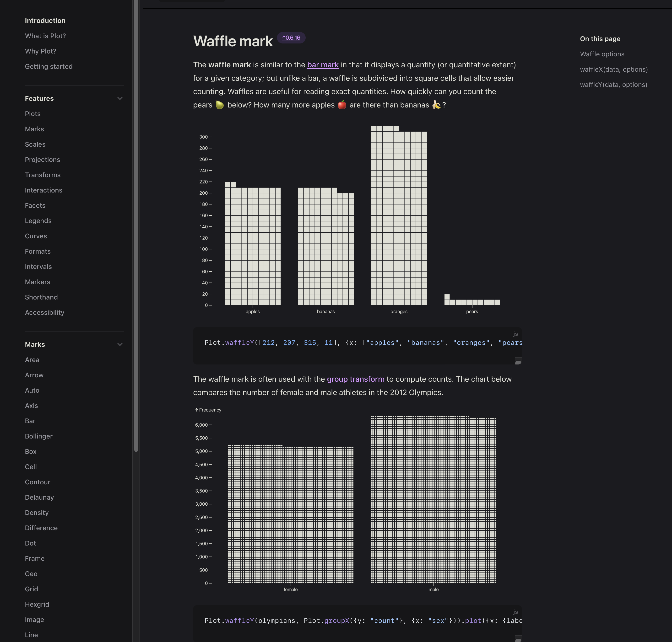Click the ^0.6.16 version badge
This screenshot has width=672, height=642.
291,38
